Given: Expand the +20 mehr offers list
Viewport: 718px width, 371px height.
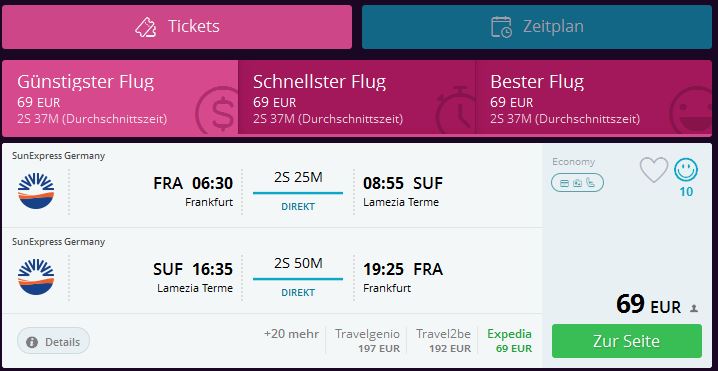Looking at the screenshot, I should click(x=291, y=334).
